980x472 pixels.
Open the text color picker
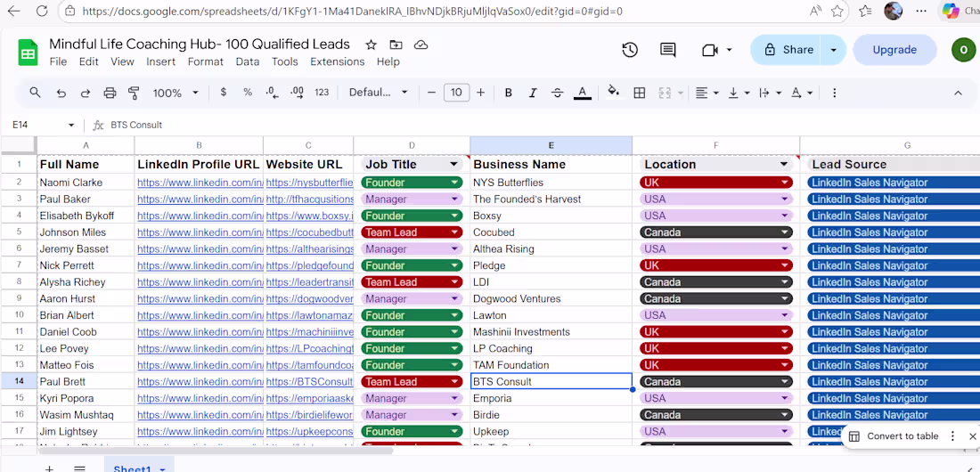583,93
